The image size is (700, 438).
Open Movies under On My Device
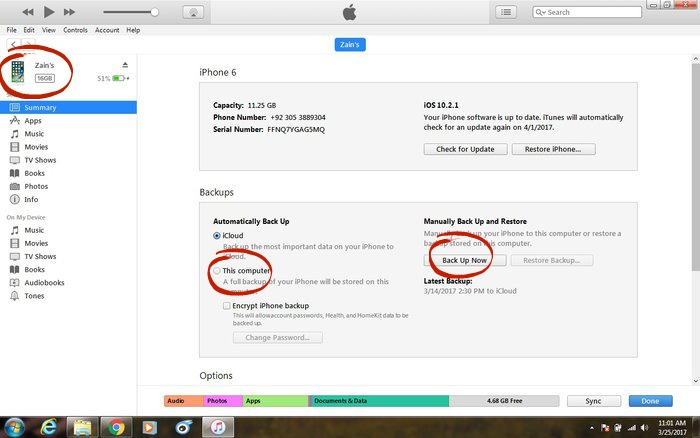(36, 243)
